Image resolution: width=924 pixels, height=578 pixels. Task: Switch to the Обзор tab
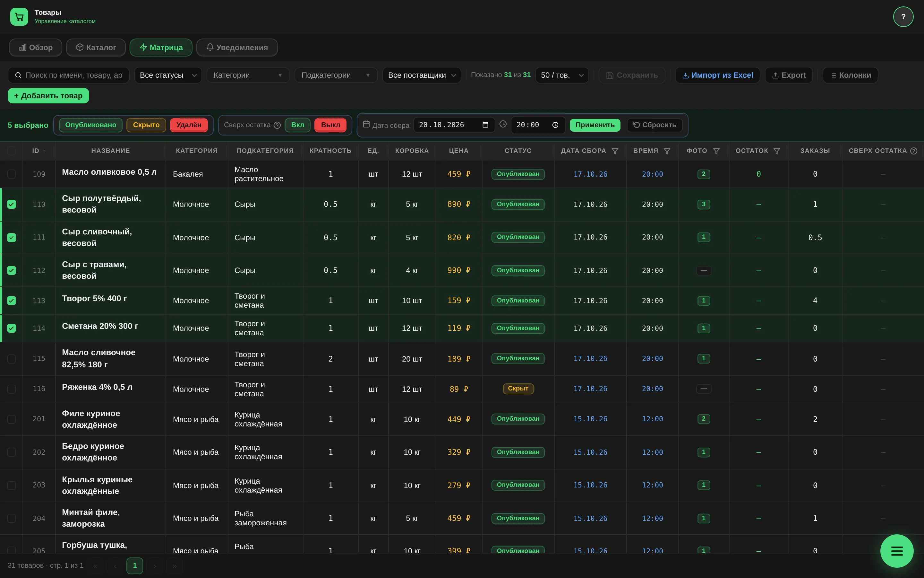click(x=36, y=48)
